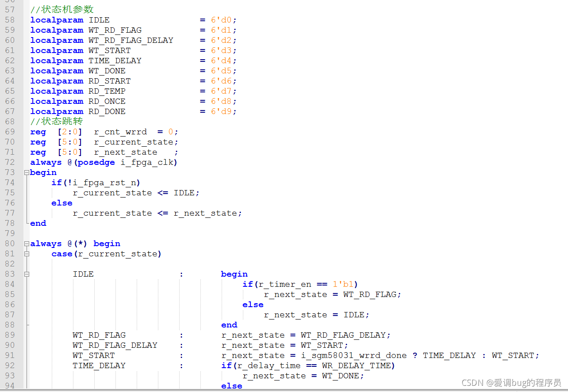Screen dimensions: 568x392
Task: Click the 'else' keyword on line 86
Action: [253, 304]
